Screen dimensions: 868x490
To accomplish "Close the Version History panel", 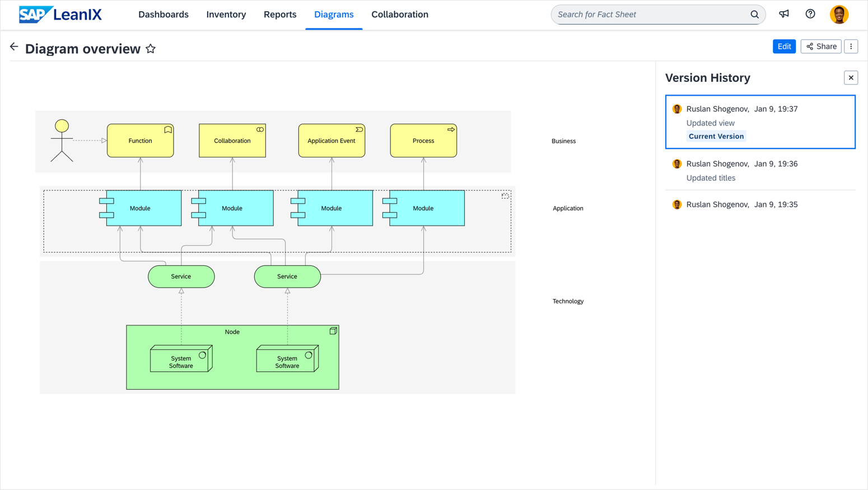I will point(851,78).
